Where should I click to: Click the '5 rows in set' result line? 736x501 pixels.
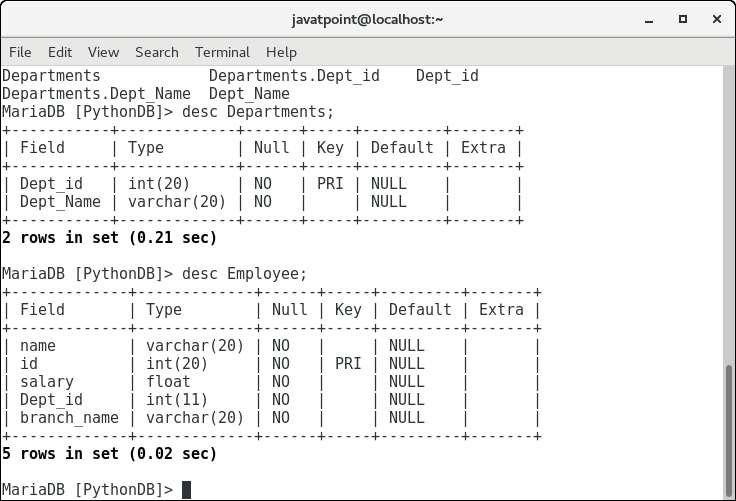coord(109,454)
